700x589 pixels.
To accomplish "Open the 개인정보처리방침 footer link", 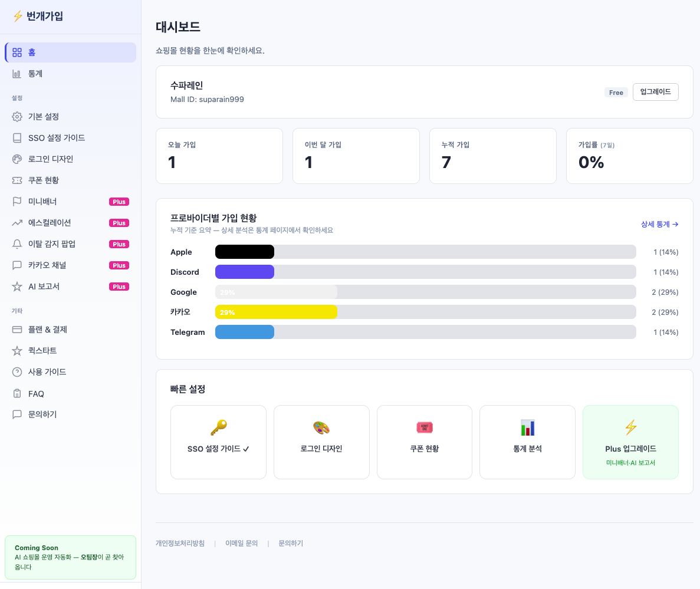I will pyautogui.click(x=180, y=544).
